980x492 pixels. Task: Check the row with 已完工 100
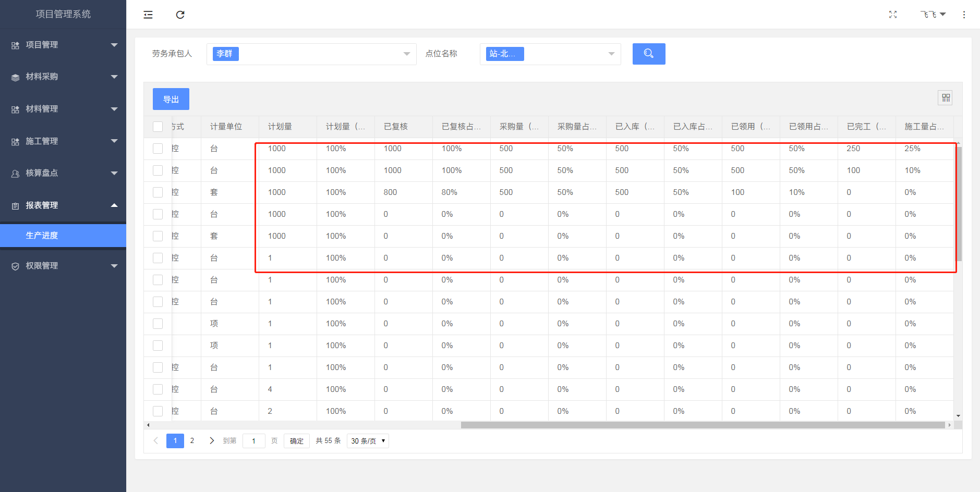(158, 170)
